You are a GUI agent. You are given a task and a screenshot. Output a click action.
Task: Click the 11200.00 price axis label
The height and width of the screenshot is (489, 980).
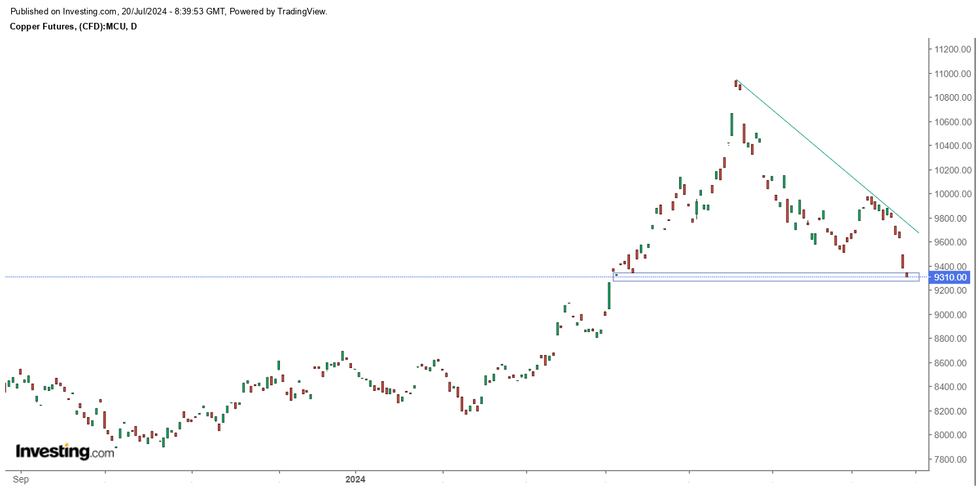point(951,50)
